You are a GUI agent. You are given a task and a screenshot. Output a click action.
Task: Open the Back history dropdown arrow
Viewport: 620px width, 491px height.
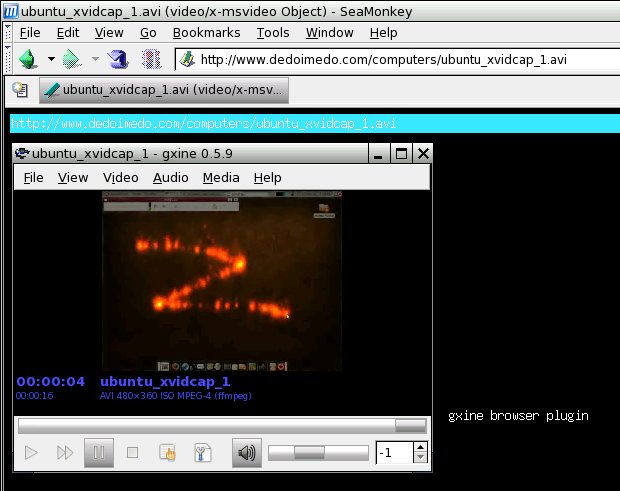[51, 59]
